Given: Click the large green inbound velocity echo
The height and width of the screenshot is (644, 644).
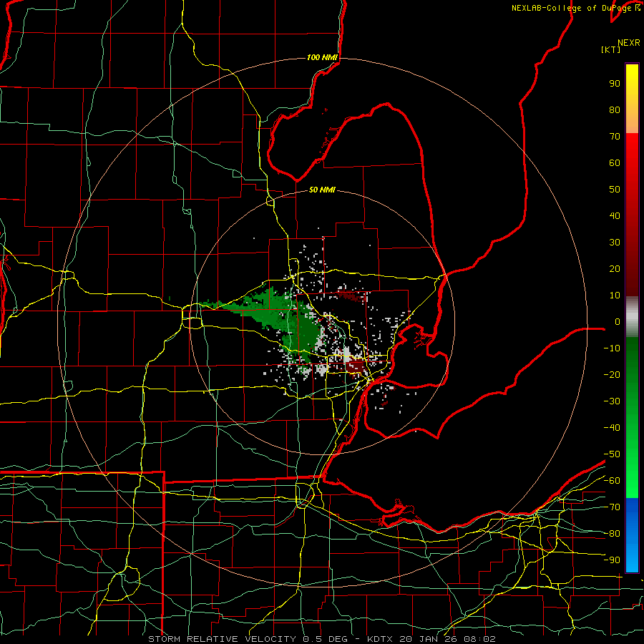Looking at the screenshot, I should [x=283, y=316].
